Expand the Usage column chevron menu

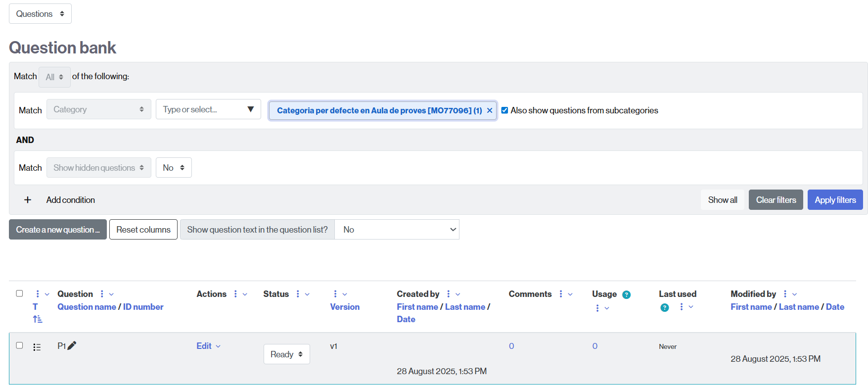pos(607,308)
